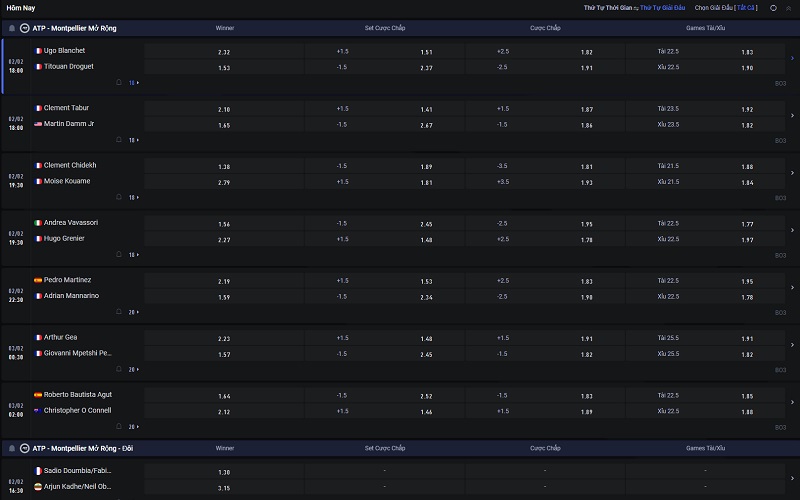The image size is (800, 500).
Task: Select Roberto Bautista Agut player name
Action: point(78,394)
